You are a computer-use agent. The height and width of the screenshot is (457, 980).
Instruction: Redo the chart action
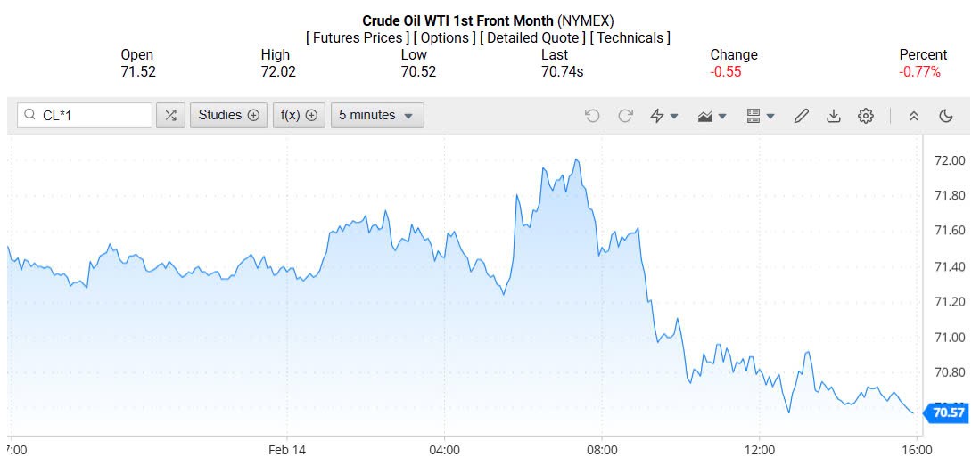coord(625,116)
